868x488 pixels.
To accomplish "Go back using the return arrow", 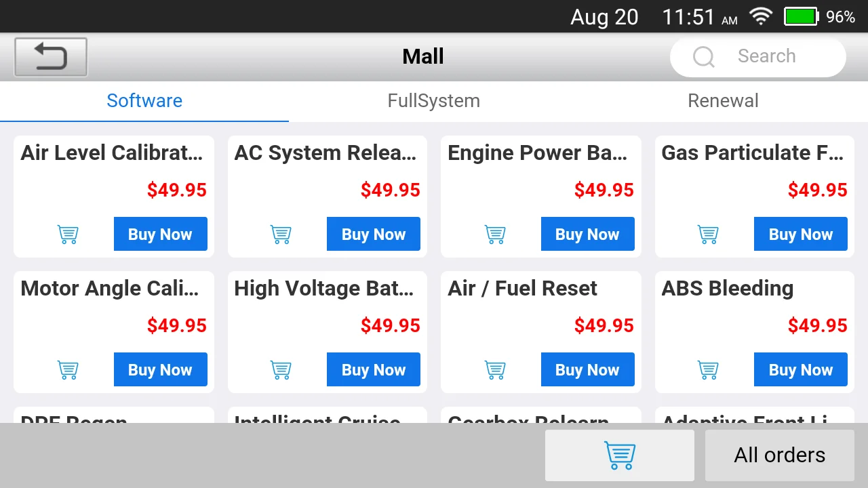I will point(51,57).
